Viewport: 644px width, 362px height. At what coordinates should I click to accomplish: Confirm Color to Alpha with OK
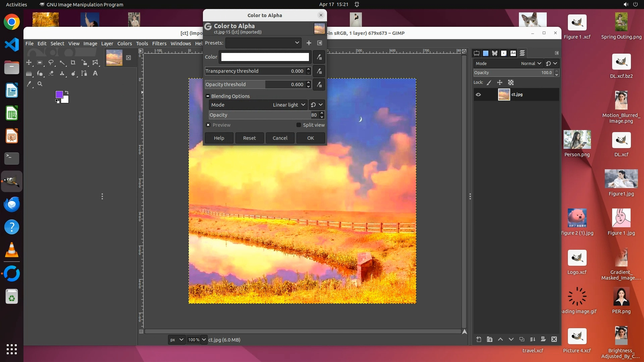[310, 138]
